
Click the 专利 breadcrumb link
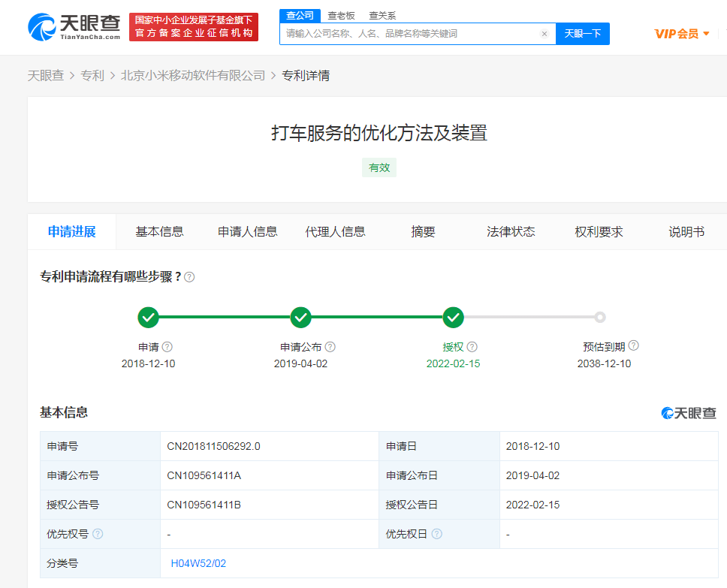[92, 75]
